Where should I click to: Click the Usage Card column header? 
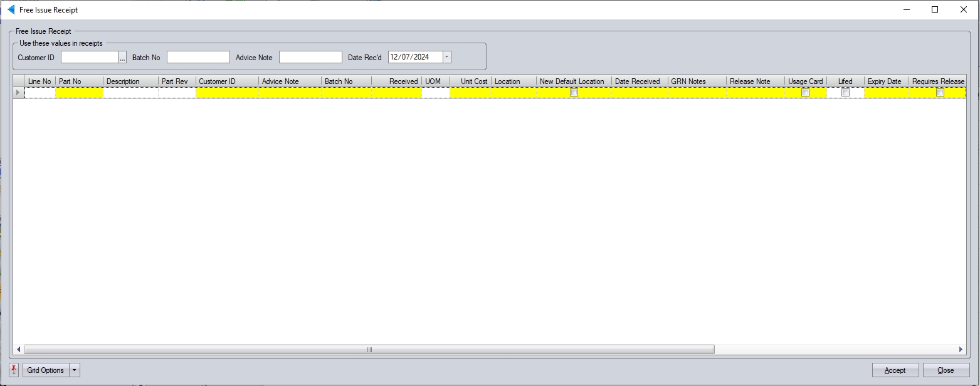tap(806, 81)
